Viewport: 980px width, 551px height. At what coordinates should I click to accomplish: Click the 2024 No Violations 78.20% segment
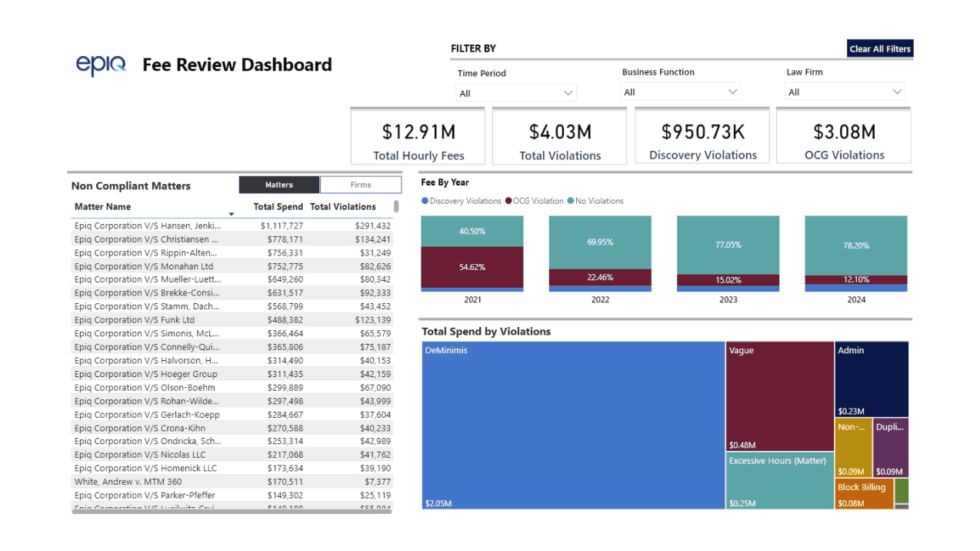pyautogui.click(x=856, y=245)
